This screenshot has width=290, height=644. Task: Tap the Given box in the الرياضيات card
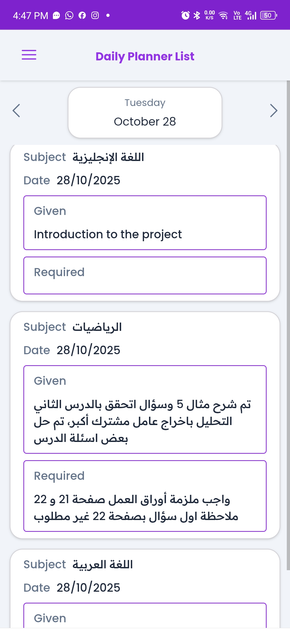(x=145, y=409)
